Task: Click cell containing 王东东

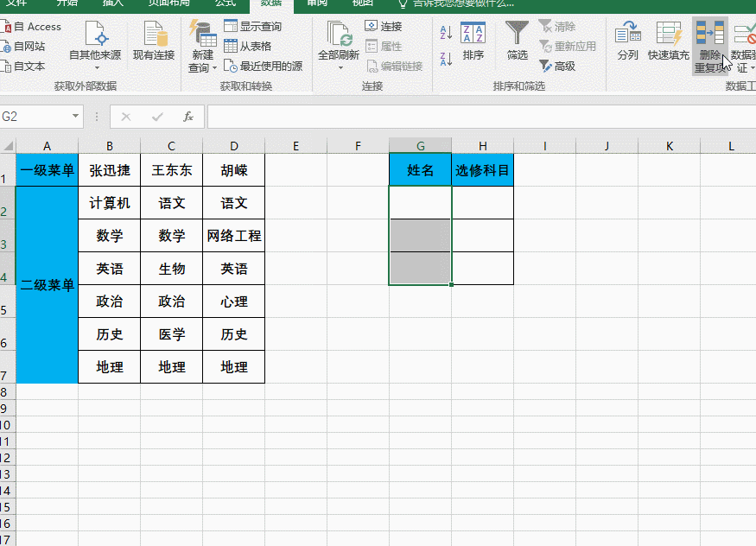Action: tap(172, 170)
